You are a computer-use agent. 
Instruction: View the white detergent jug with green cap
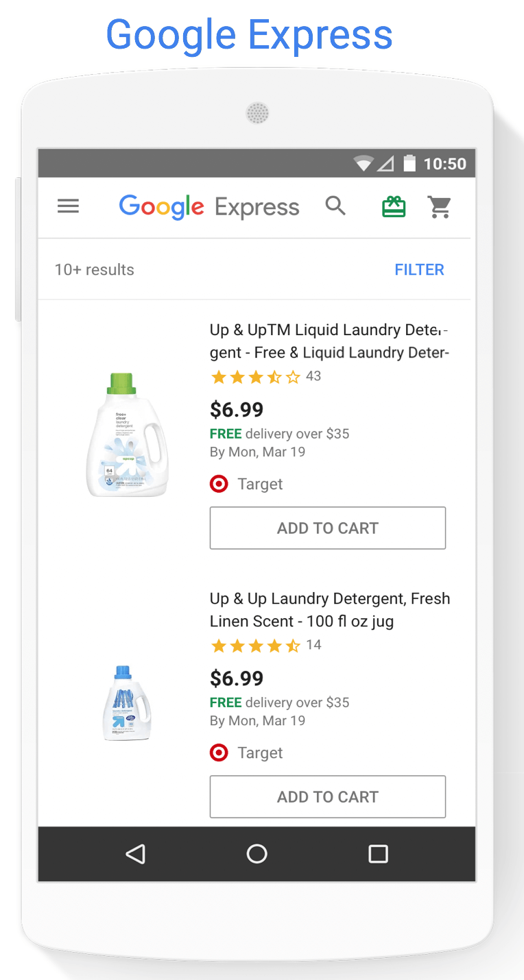[x=127, y=434]
